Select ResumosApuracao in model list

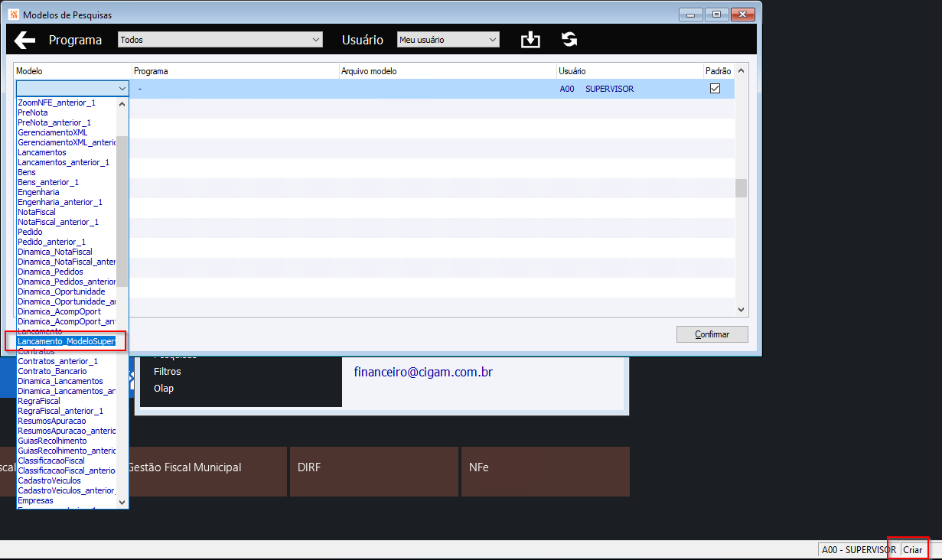[x=51, y=421]
